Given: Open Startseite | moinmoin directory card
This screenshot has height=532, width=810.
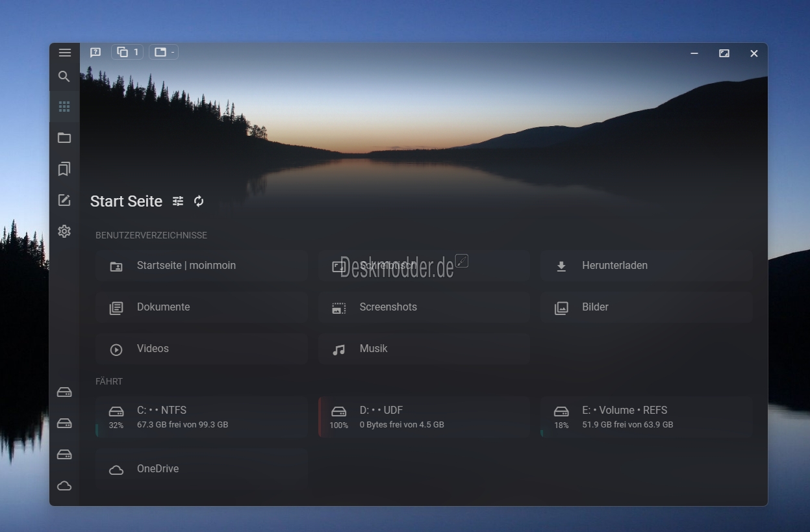Looking at the screenshot, I should tap(201, 266).
